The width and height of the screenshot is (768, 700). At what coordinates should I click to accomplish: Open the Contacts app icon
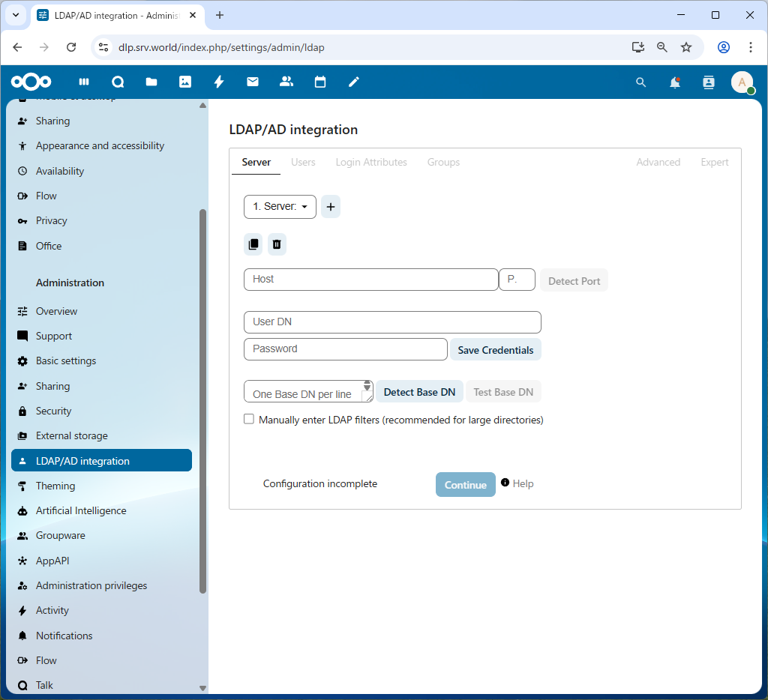[x=286, y=82]
